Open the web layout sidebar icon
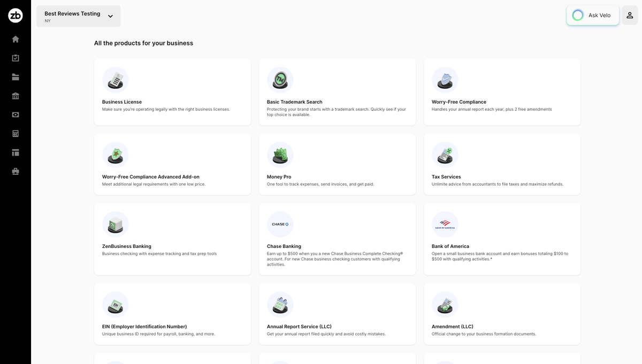The image size is (642, 364). [x=16, y=152]
